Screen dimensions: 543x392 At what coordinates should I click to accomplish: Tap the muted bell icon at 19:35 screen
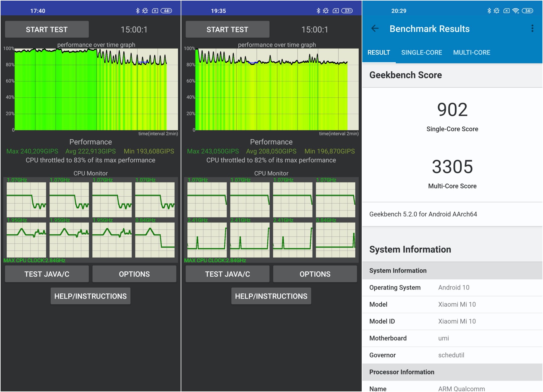click(325, 11)
